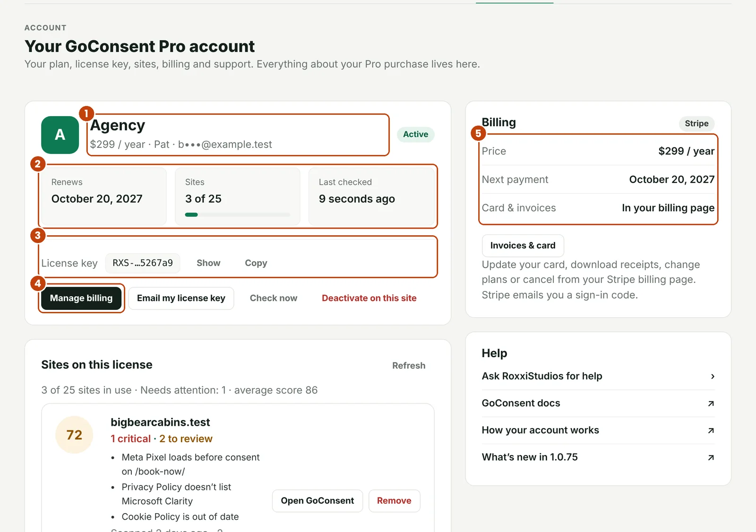Click 'Cookie Policy is out of date' issue
The width and height of the screenshot is (756, 532).
click(x=180, y=517)
